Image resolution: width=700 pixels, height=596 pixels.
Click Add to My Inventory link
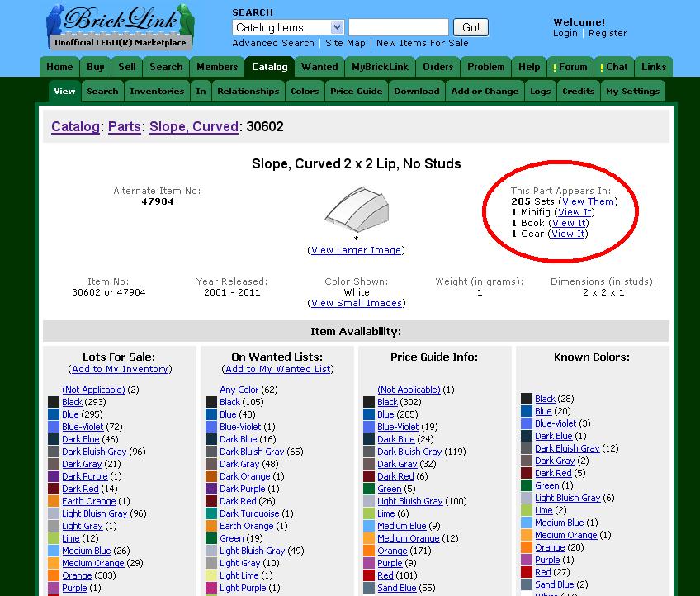120,369
